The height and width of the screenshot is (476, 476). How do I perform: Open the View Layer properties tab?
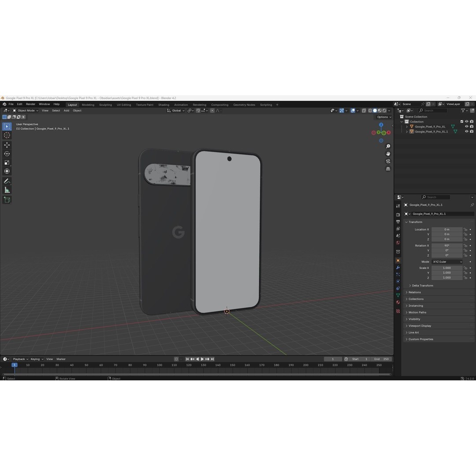click(x=398, y=229)
